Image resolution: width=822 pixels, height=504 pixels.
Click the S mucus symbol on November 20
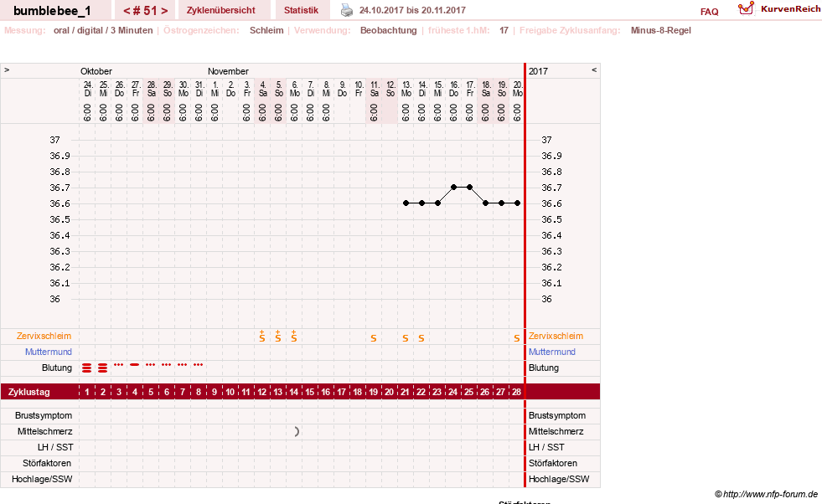point(517,338)
